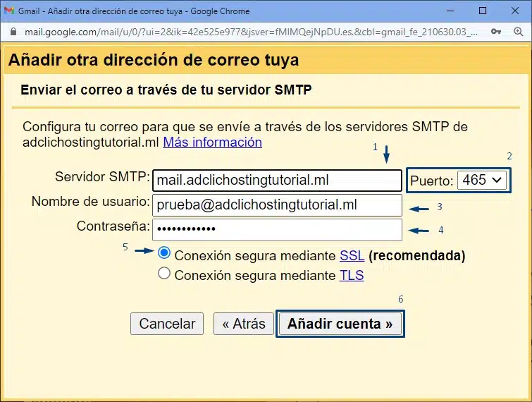Viewport: 532px width, 402px height.
Task: Open site info via the padlock icon
Action: [11, 32]
